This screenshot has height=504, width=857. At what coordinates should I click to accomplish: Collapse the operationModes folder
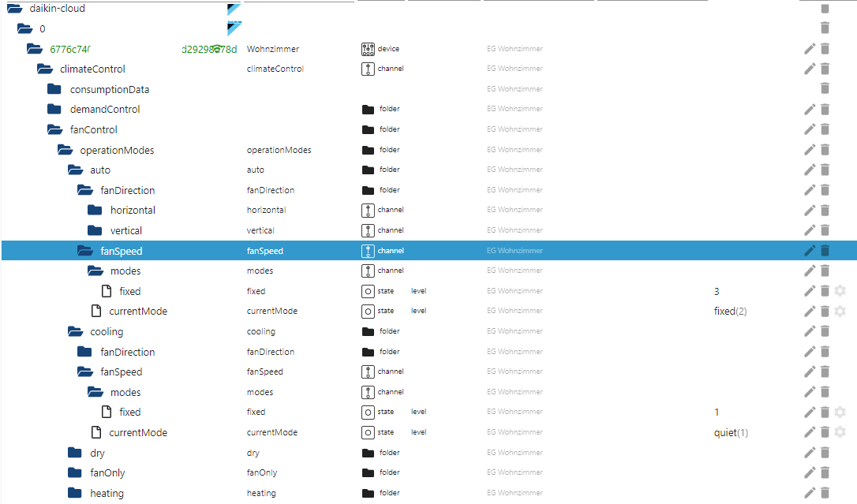point(65,150)
